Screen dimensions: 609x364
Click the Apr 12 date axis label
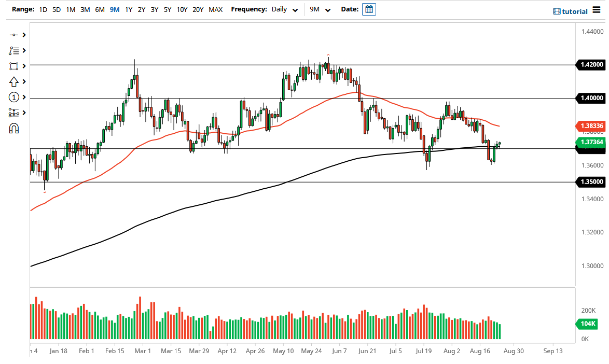tap(227, 351)
